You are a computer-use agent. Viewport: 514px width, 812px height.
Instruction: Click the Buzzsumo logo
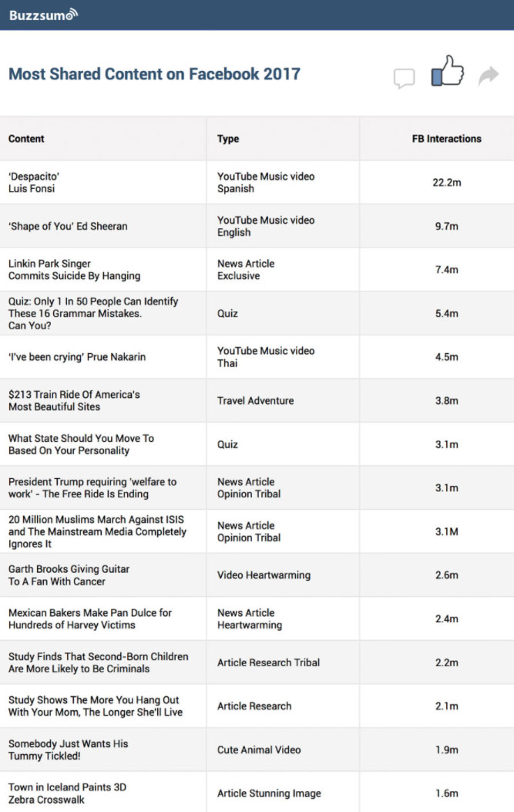pos(43,15)
